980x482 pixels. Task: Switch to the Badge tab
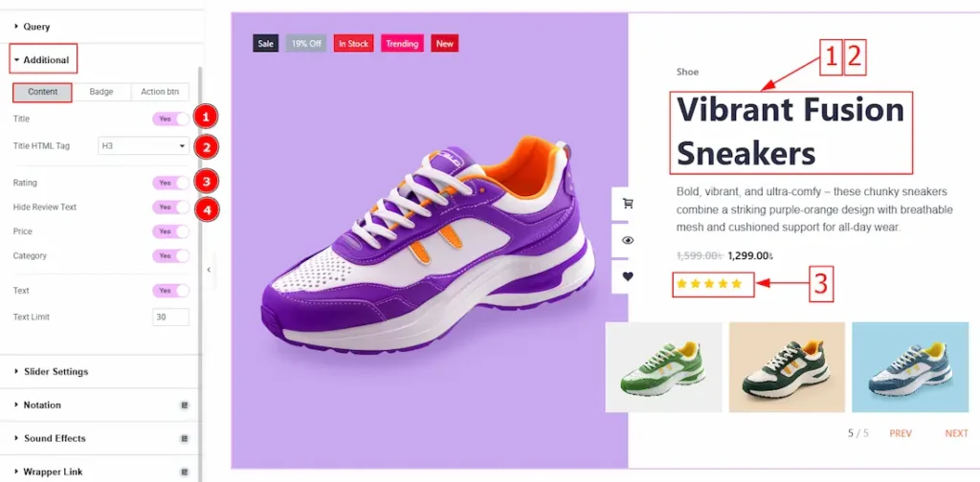coord(101,92)
